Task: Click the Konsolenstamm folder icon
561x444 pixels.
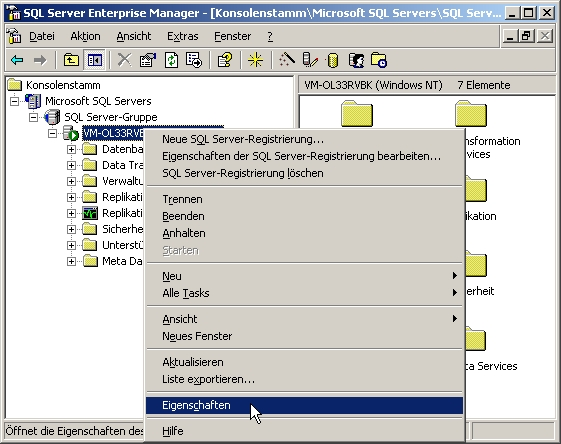Action: (15, 85)
